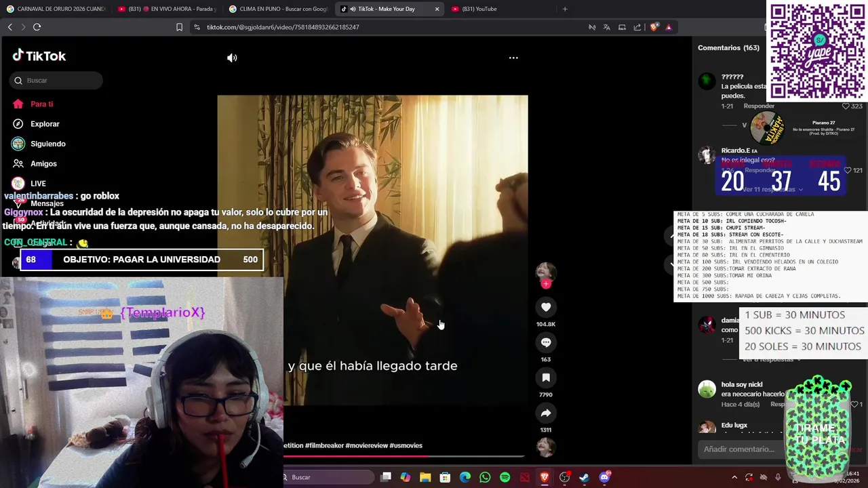Open Spotify from the taskbar

505,477
